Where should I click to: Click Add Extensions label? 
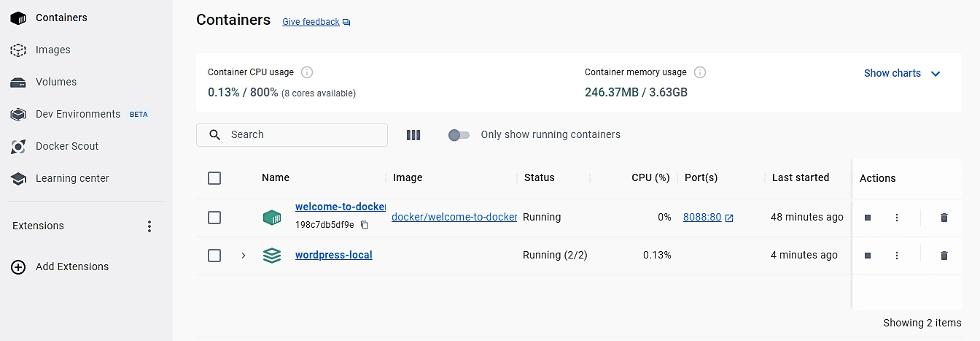click(72, 267)
